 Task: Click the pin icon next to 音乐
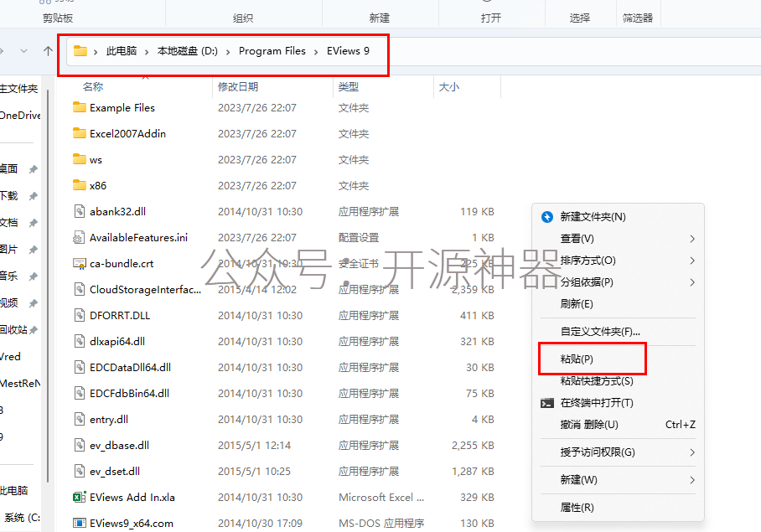pyautogui.click(x=33, y=276)
